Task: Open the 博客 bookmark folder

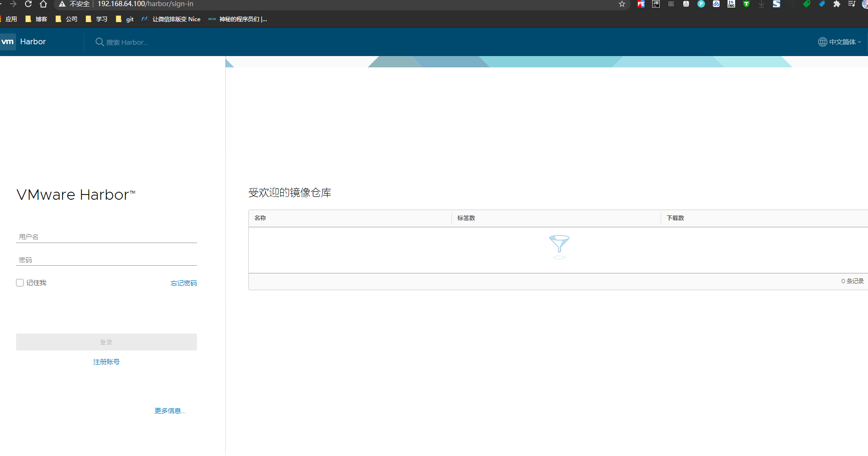Action: (36, 19)
